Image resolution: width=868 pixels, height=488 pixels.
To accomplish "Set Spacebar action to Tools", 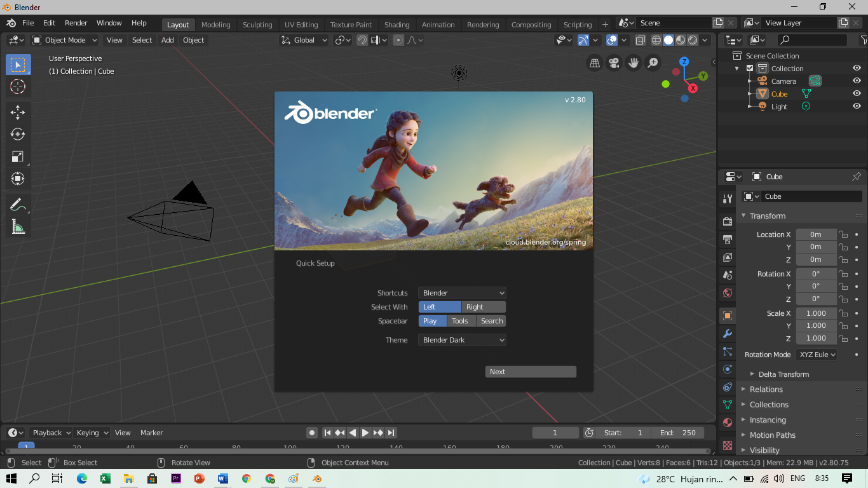I will coord(460,321).
